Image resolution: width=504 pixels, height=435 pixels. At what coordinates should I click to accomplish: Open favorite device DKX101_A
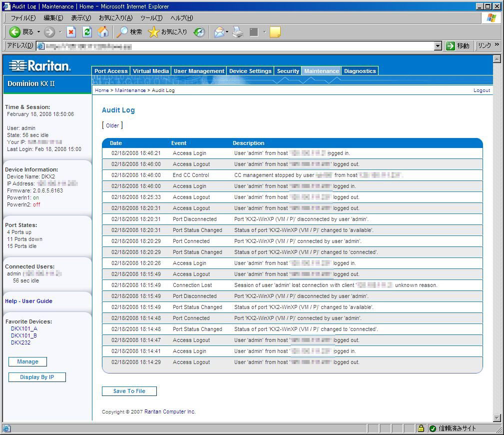[x=24, y=328]
